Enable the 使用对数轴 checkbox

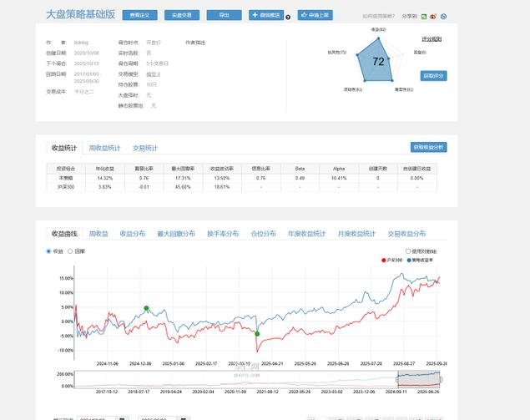[x=408, y=250]
